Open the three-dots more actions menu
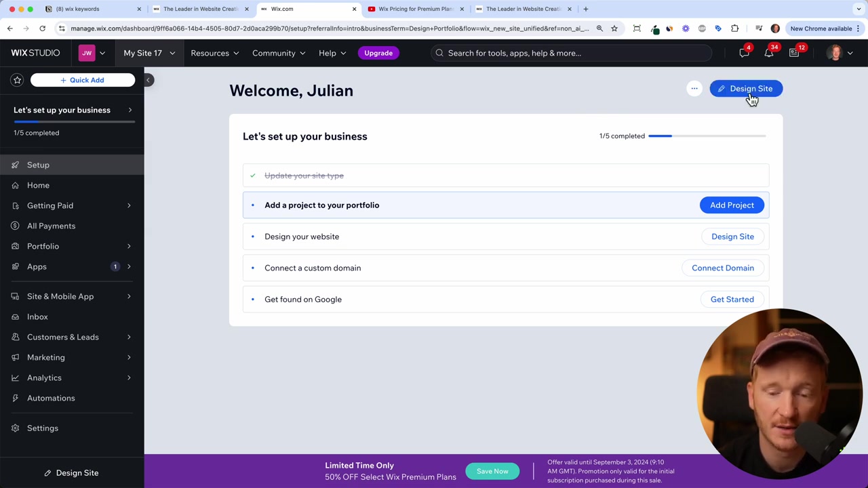 pos(694,89)
